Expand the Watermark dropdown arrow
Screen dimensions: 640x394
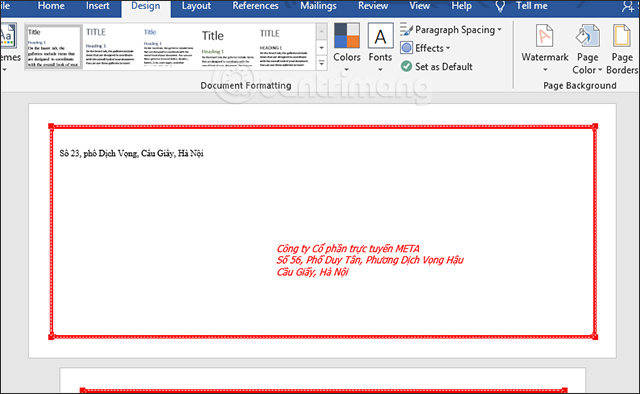tap(545, 70)
